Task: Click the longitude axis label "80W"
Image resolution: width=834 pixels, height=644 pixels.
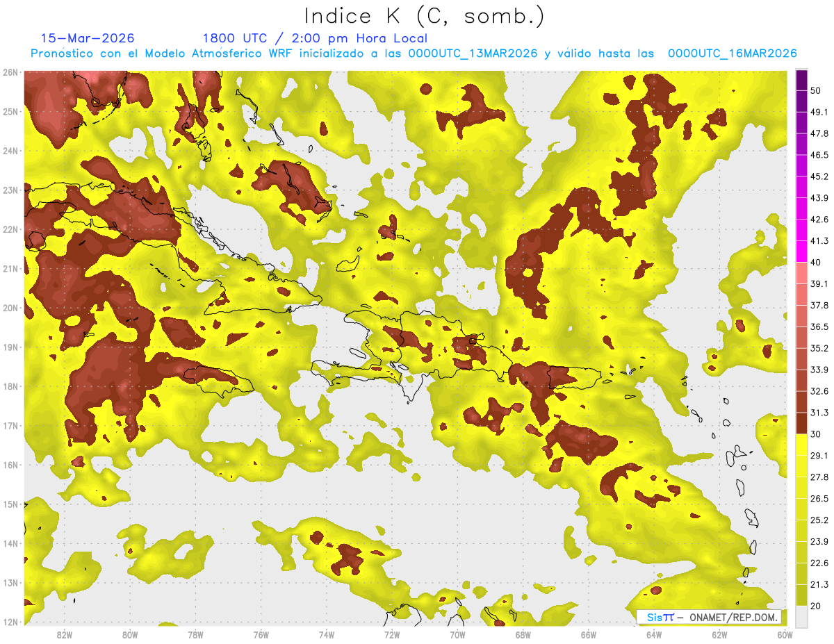Action: coord(130,635)
